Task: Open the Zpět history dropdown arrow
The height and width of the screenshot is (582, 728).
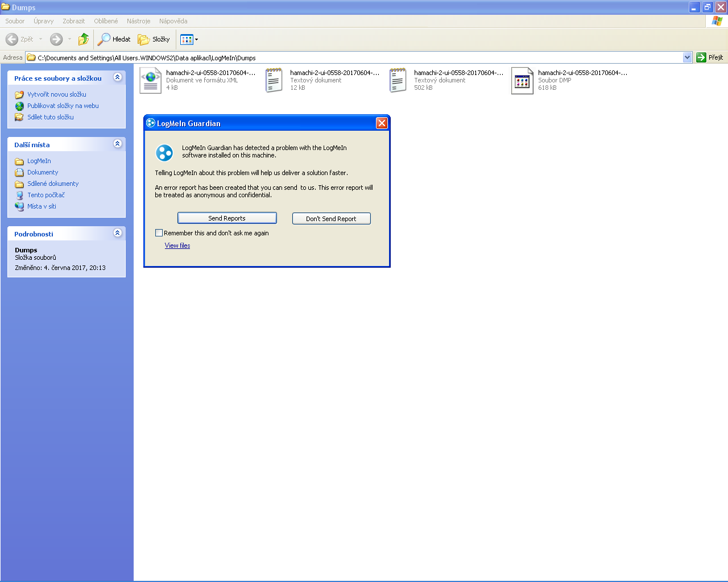Action: [x=41, y=39]
